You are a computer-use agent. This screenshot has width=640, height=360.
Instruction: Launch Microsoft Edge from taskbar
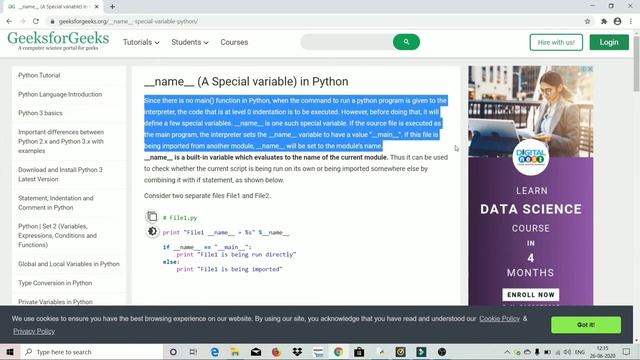tap(214, 352)
